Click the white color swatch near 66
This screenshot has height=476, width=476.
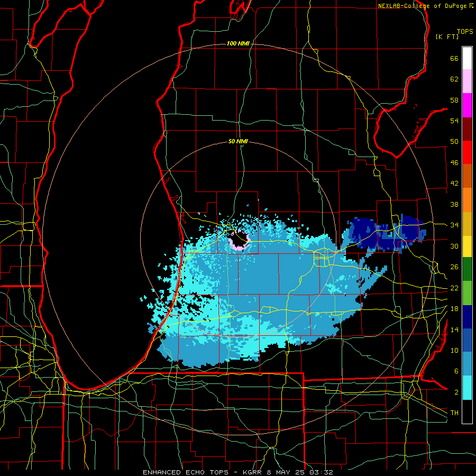[467, 58]
